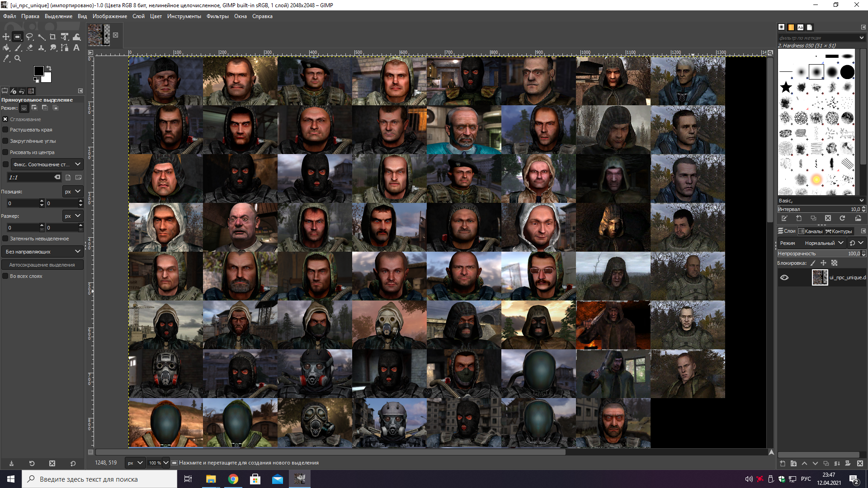This screenshot has width=868, height=488.
Task: Select the Zoom magnifier tool
Action: tap(18, 58)
